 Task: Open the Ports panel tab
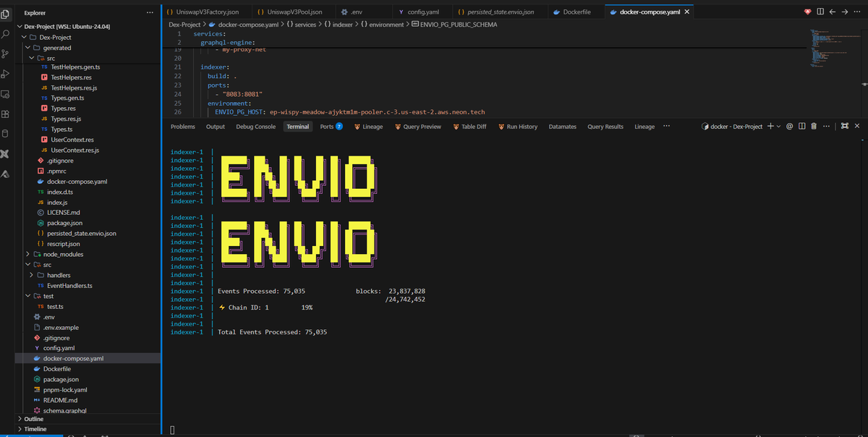331,127
